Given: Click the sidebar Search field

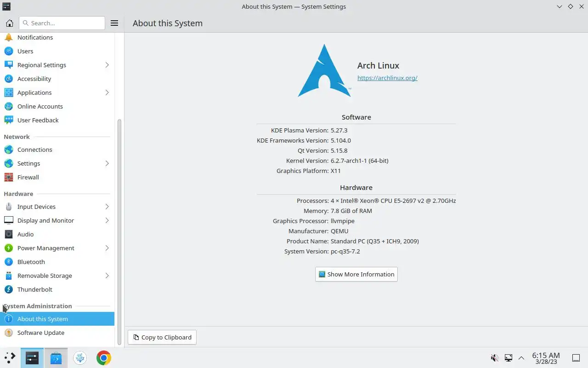Looking at the screenshot, I should coord(62,23).
